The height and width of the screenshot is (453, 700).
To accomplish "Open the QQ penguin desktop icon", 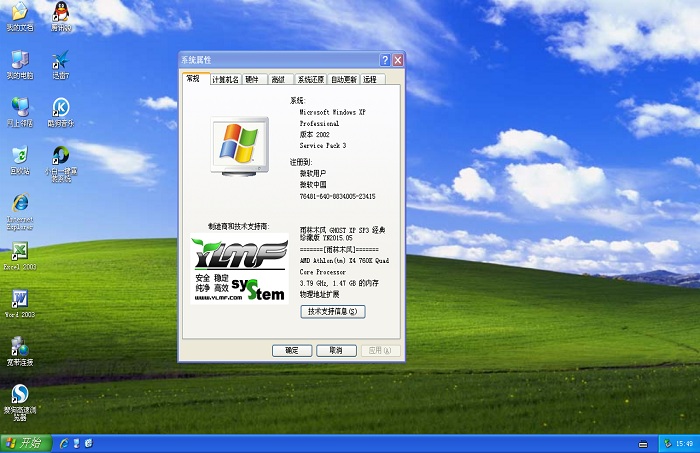I will (61, 15).
